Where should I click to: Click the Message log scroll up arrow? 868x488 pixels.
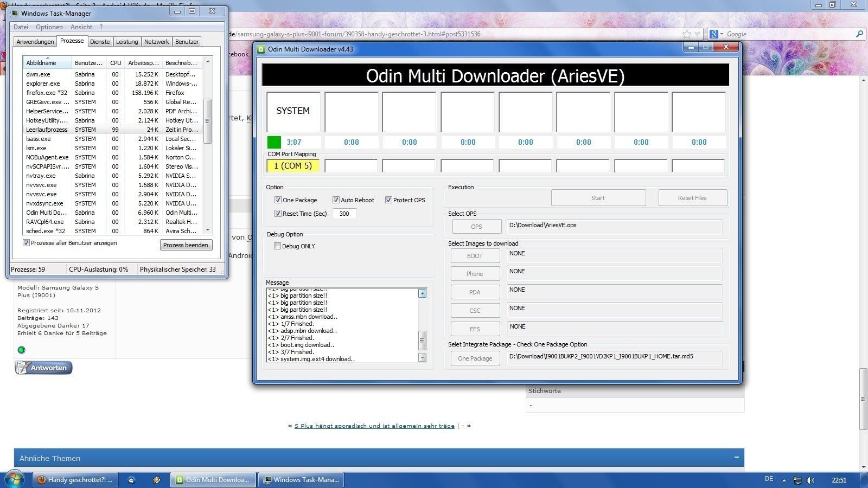(423, 293)
